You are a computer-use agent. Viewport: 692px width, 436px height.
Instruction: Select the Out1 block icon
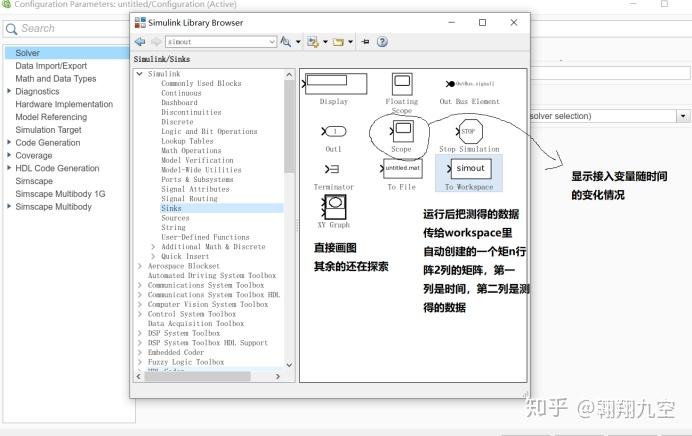point(334,132)
